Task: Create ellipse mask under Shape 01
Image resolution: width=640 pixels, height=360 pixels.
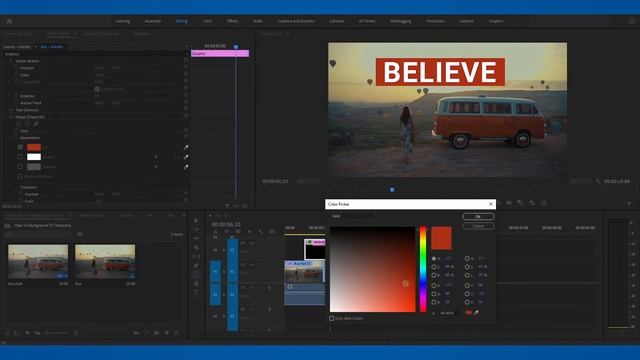Action: (18, 124)
